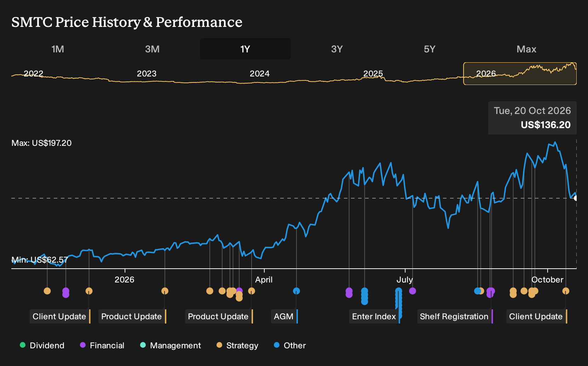
Task: Toggle the Management legend filter
Action: point(171,345)
